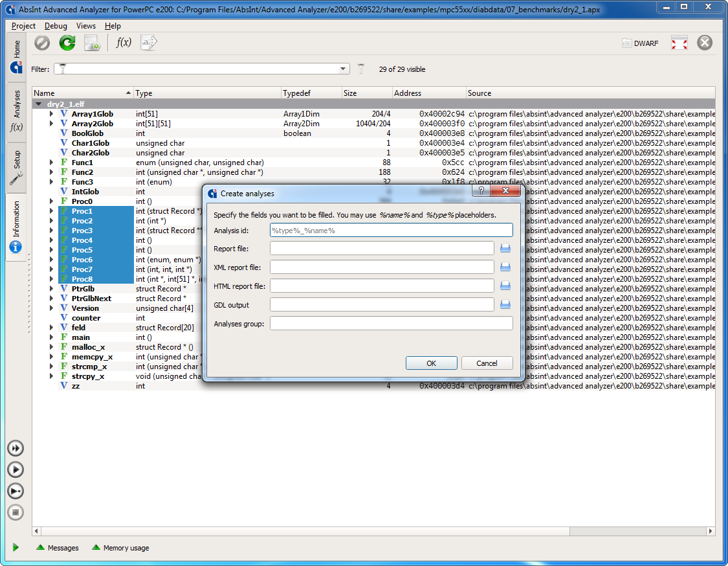Click the play analysis round button
This screenshot has width=728, height=566.
16,470
